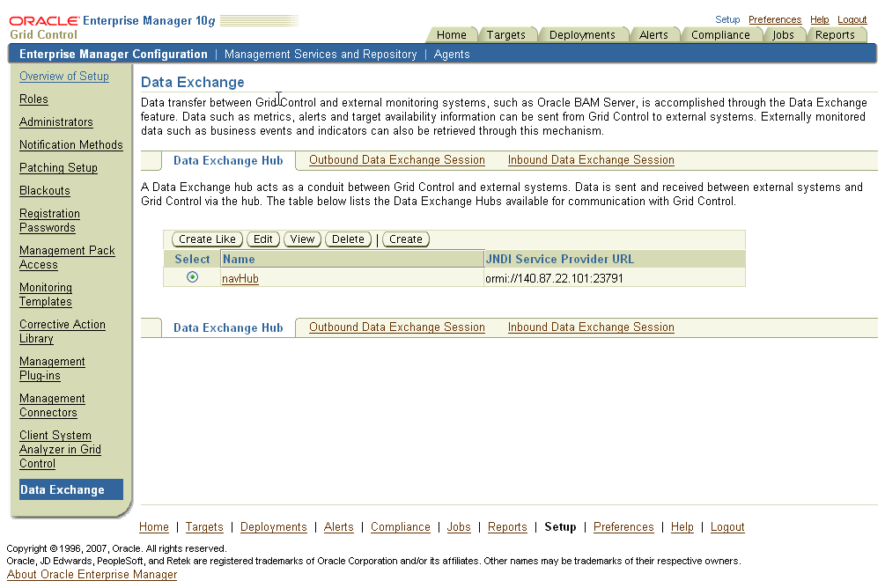Open the lower Outbound Data Exchange Session tab
This screenshot has height=588, width=885.
pos(397,327)
